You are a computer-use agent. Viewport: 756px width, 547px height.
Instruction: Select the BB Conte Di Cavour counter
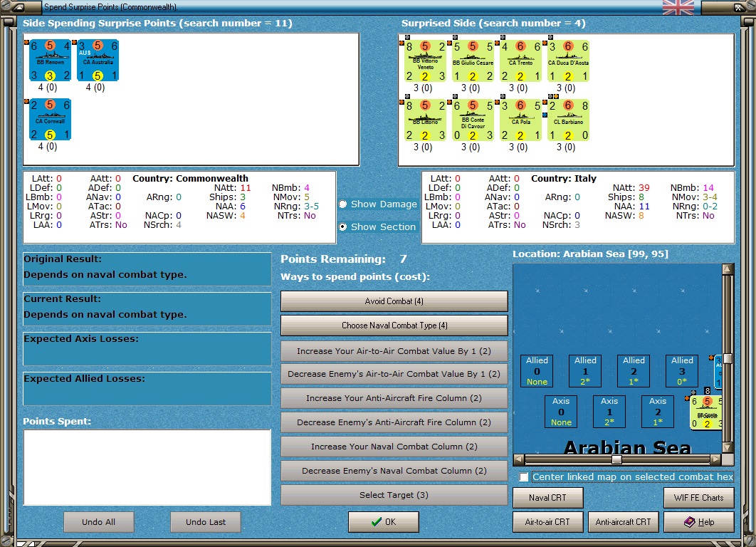pyautogui.click(x=473, y=120)
